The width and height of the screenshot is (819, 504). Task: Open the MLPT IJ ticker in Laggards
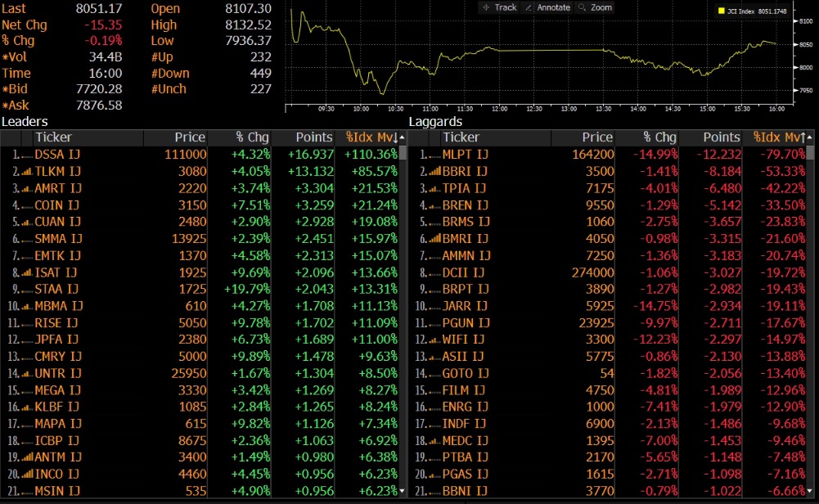click(x=465, y=155)
